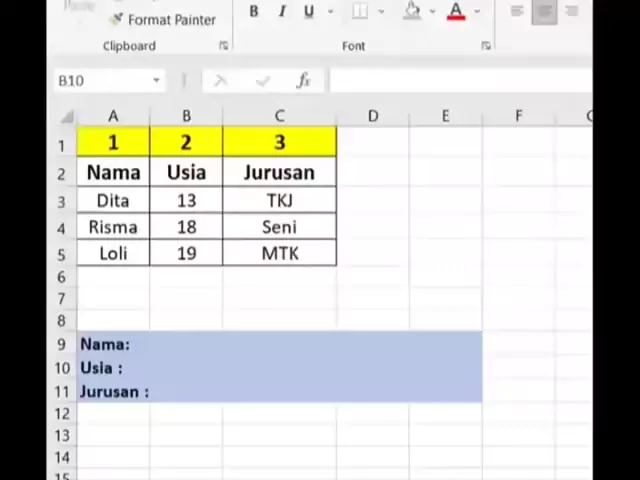Align text left in the cell
Viewport: 640px width, 480px height.
coord(517,11)
